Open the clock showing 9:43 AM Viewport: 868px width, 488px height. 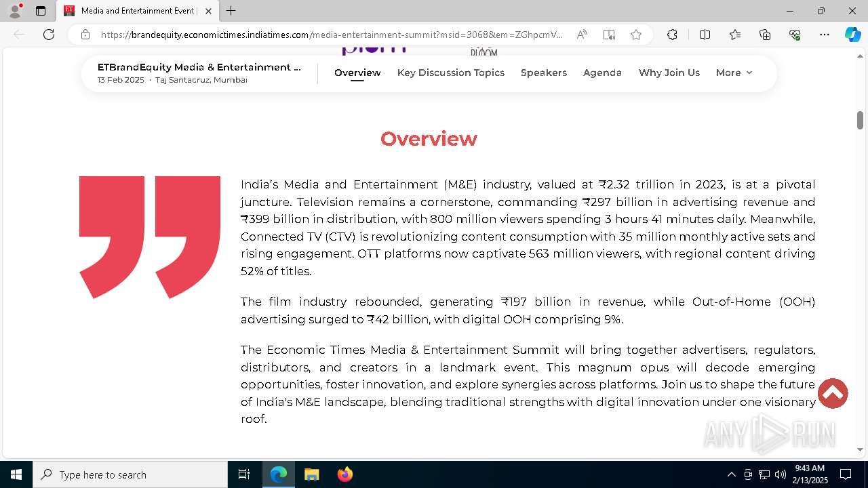tap(810, 474)
